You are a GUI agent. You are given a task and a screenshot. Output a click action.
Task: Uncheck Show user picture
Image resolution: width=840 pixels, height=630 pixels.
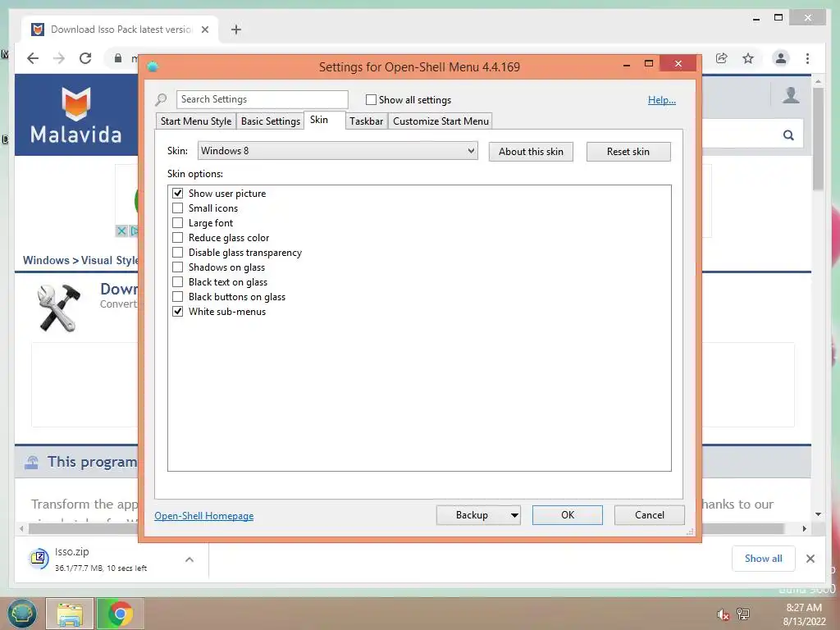[x=177, y=194]
